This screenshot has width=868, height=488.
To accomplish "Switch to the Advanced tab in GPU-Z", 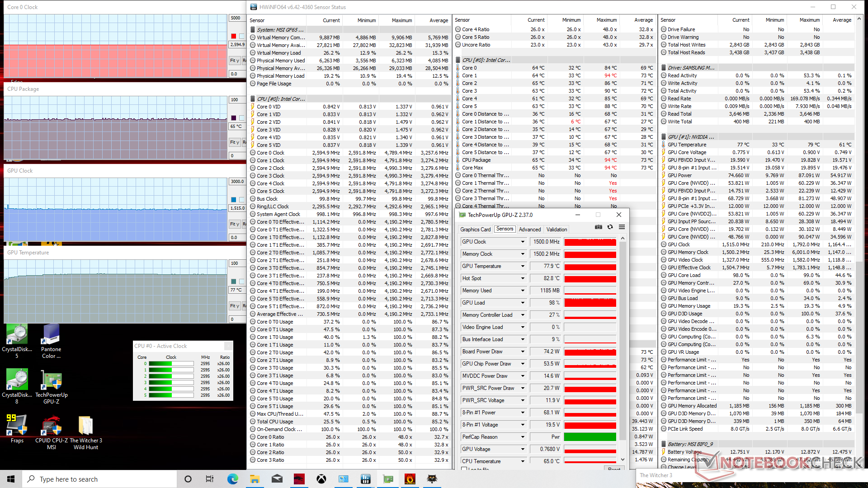I will point(529,230).
